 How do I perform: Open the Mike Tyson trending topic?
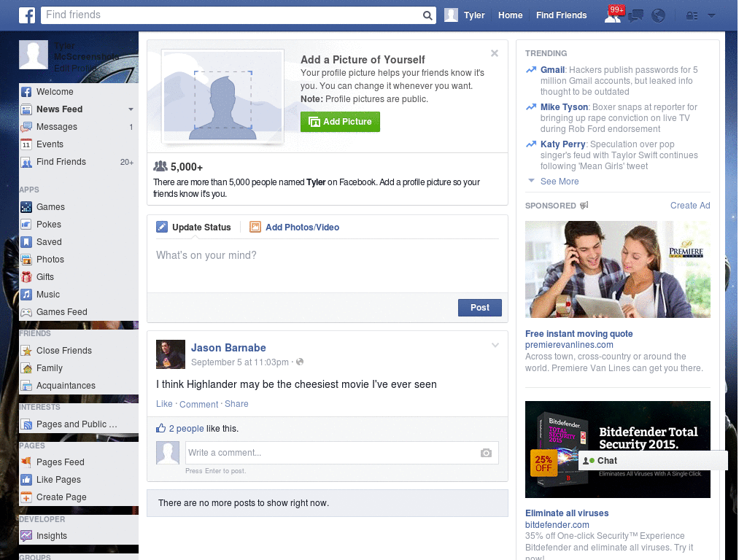click(564, 107)
